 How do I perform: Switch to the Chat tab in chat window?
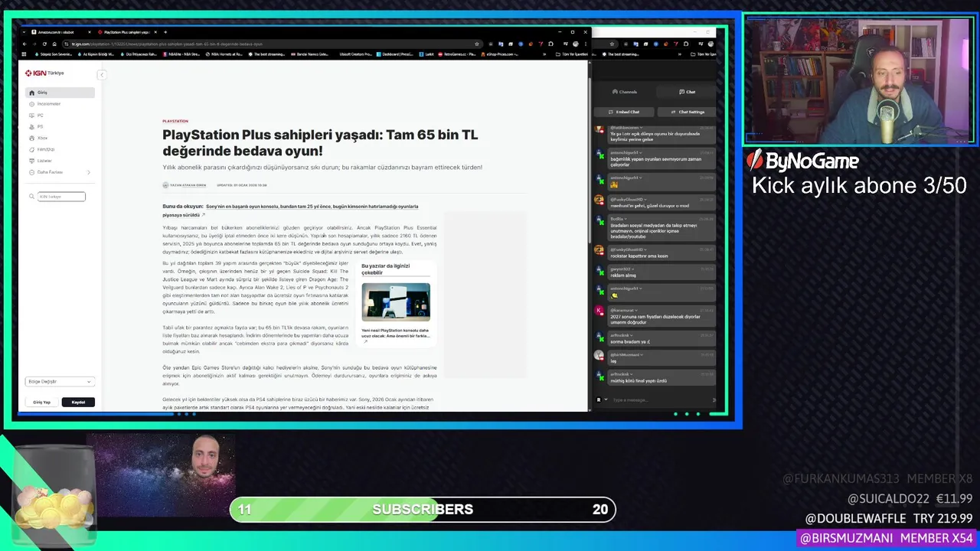pos(688,92)
